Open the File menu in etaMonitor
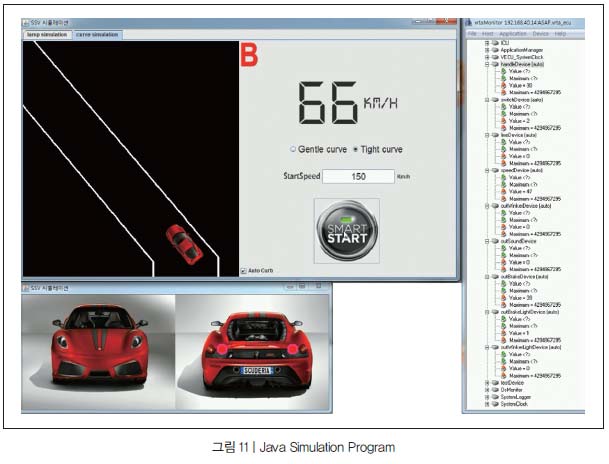 click(x=472, y=34)
